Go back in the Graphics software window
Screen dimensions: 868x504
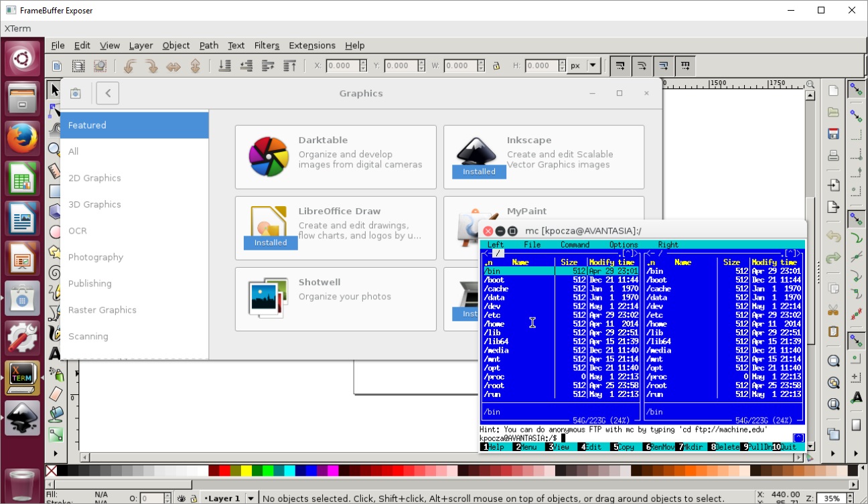click(108, 93)
